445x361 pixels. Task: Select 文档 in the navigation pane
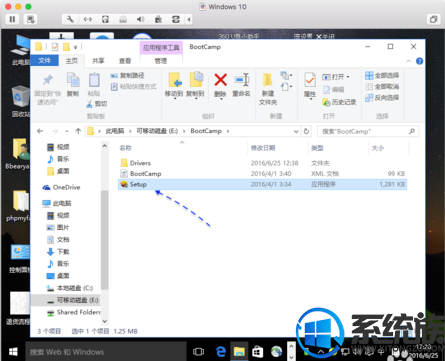tap(58, 240)
